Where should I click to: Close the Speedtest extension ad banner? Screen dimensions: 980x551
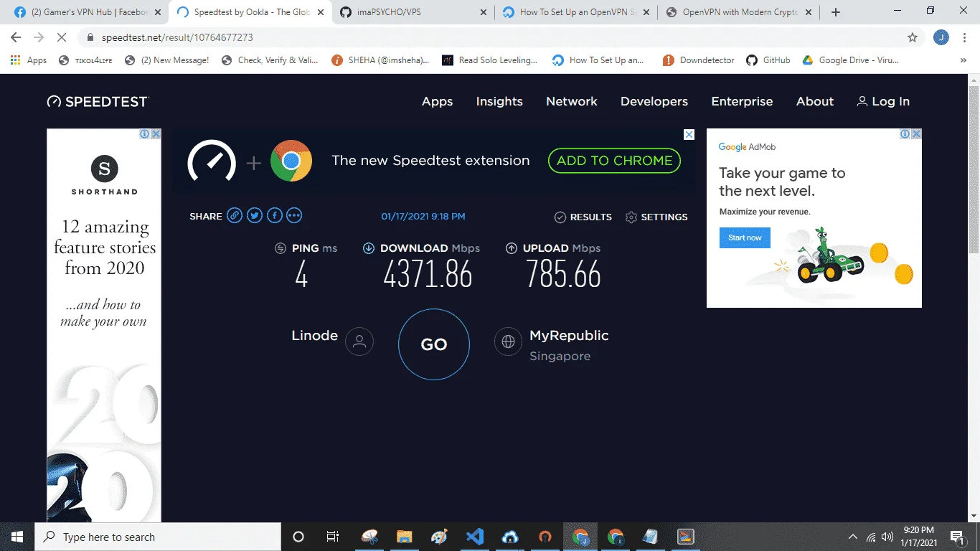point(689,135)
